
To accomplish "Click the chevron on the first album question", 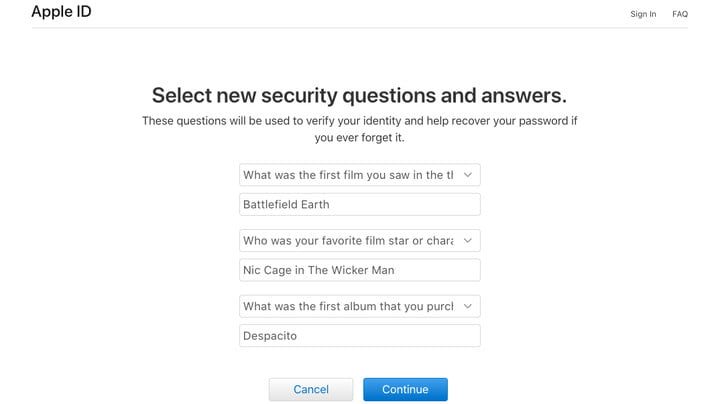I will coord(467,306).
